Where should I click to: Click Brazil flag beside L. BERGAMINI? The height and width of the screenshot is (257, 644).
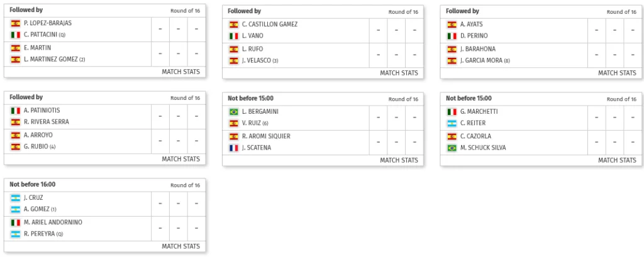point(234,112)
